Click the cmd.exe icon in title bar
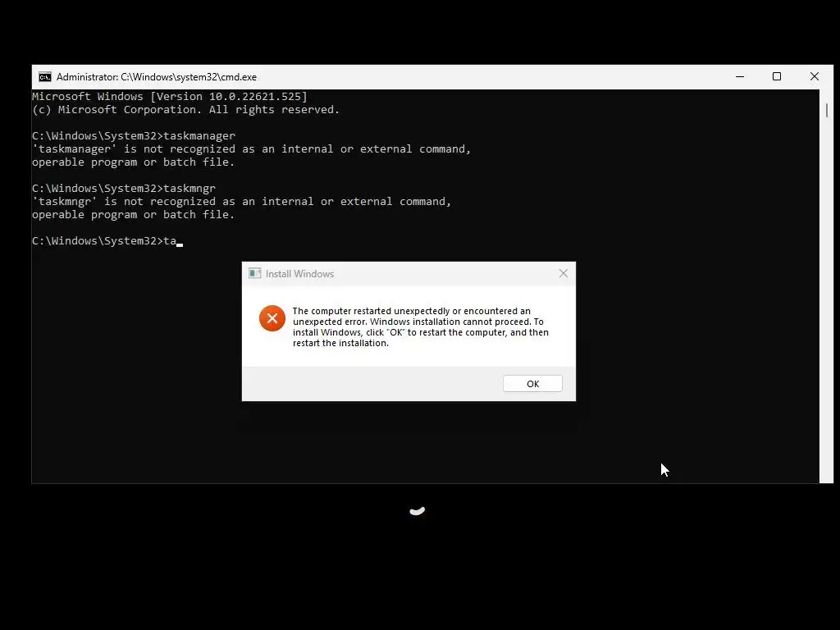 pos(45,77)
